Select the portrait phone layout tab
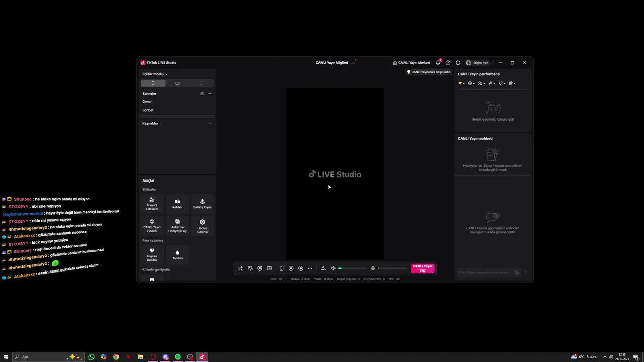The width and height of the screenshot is (644, 362). coord(153,83)
